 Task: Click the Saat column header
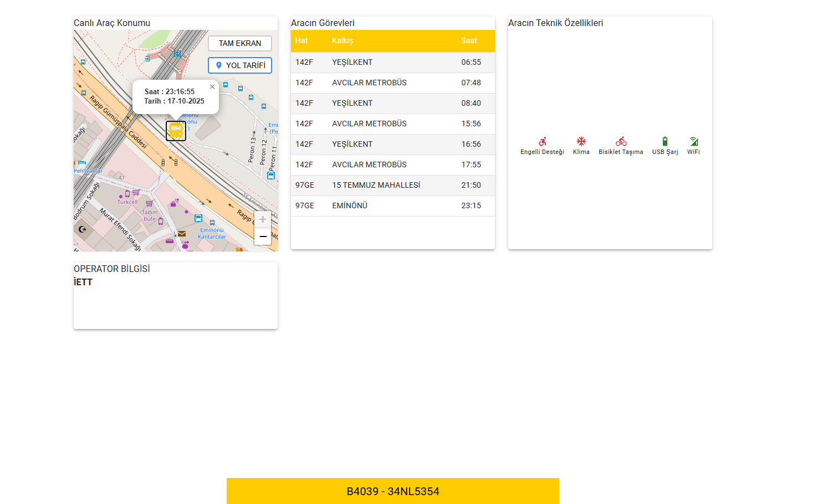point(469,40)
